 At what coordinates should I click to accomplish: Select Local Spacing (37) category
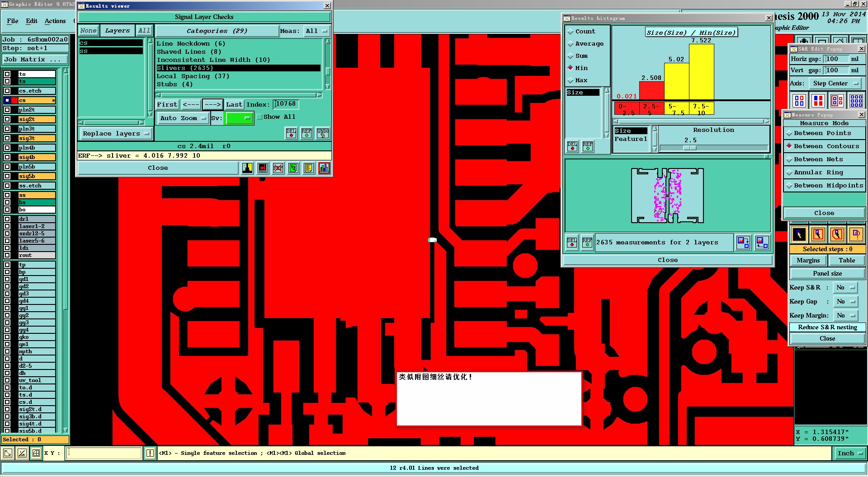[238, 76]
